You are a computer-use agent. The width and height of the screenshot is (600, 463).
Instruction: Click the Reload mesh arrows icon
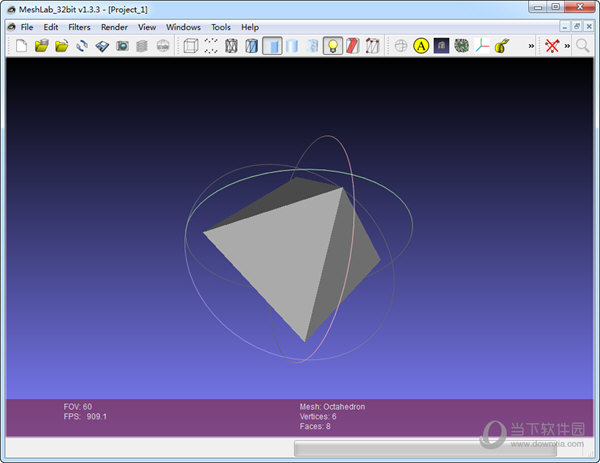pos(82,46)
